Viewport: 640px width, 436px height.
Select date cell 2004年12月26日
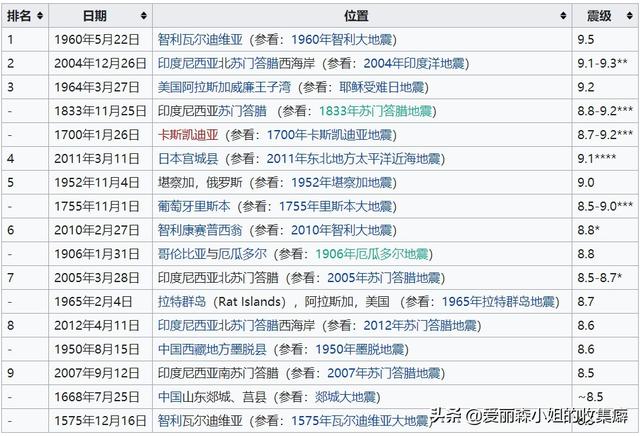[x=100, y=63]
